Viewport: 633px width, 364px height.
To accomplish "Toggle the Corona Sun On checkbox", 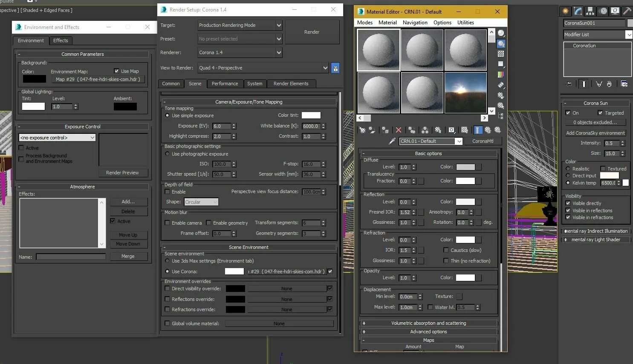I will [x=568, y=113].
